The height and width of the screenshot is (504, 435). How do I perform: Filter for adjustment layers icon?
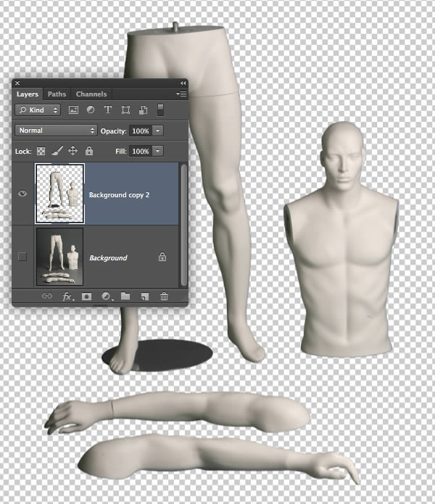(x=91, y=110)
